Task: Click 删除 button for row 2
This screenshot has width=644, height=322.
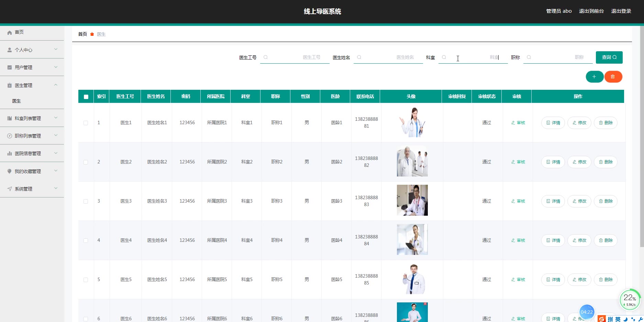Action: [606, 162]
